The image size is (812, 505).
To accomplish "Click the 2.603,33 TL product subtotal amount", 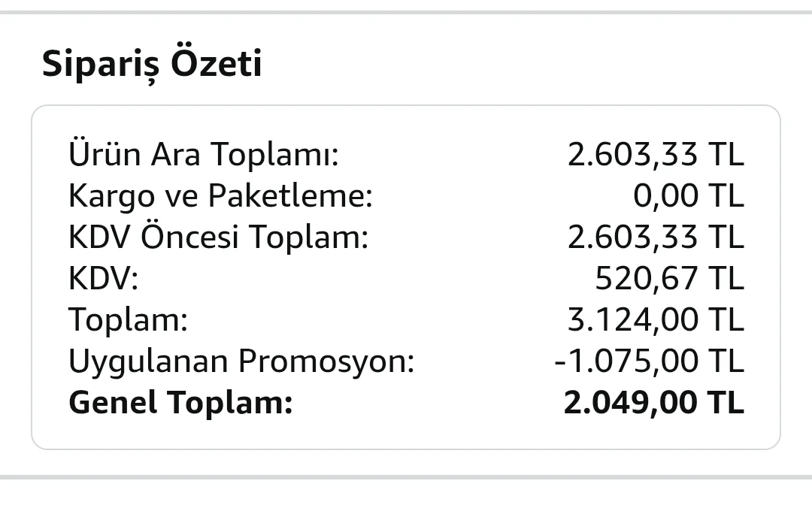I will click(x=656, y=156).
